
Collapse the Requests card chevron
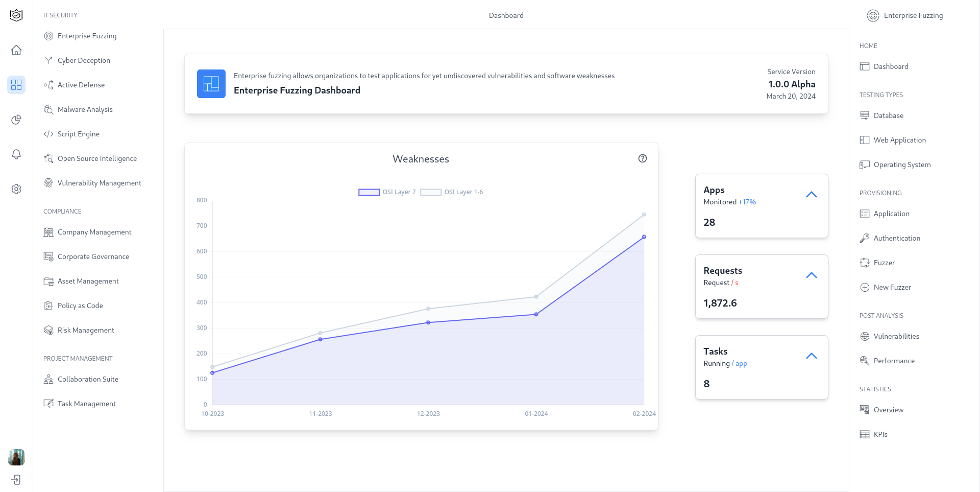(811, 275)
